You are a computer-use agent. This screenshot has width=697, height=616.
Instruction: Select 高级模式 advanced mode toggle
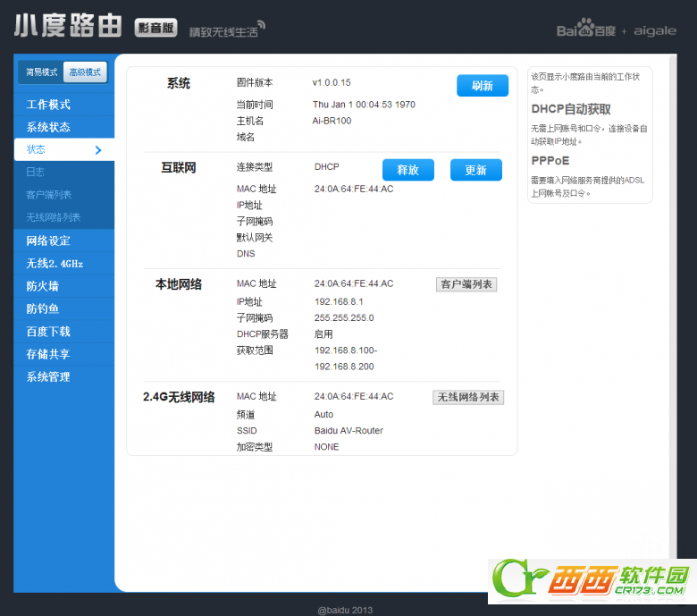[85, 72]
